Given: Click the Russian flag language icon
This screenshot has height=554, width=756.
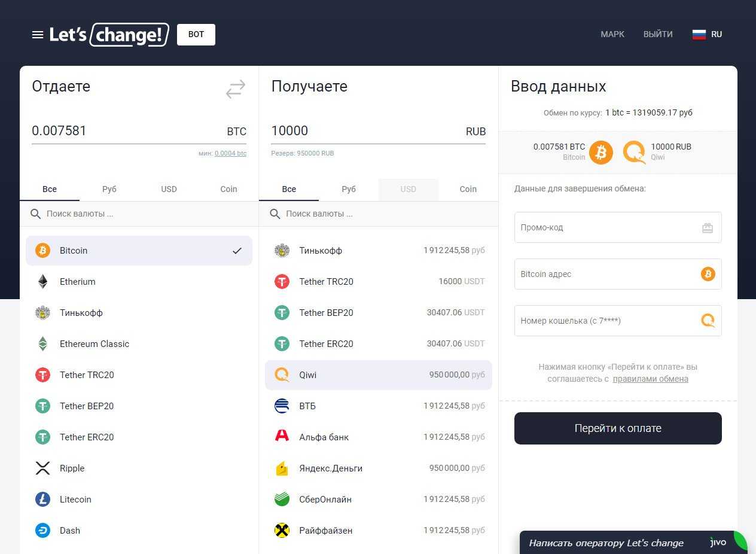Looking at the screenshot, I should [x=699, y=35].
